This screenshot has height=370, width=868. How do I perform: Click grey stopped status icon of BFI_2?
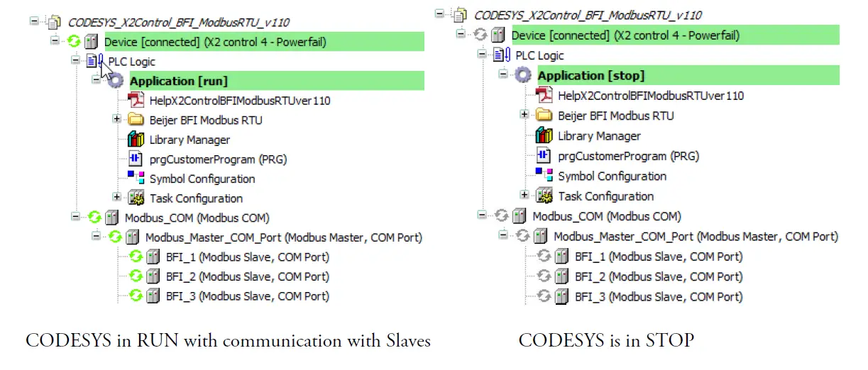[x=544, y=276]
